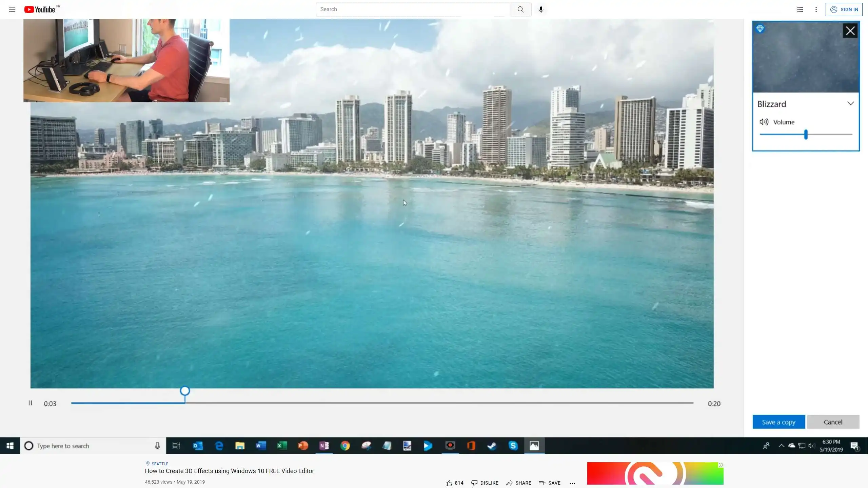Show hidden system tray icons arrow
The width and height of the screenshot is (868, 488).
(782, 446)
